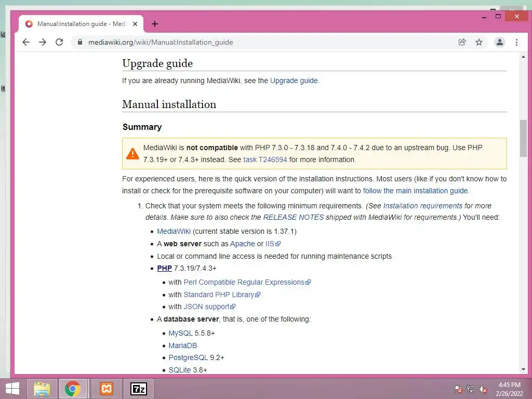This screenshot has width=532, height=399.
Task: Click the scrollbar up arrow
Action: (523, 57)
